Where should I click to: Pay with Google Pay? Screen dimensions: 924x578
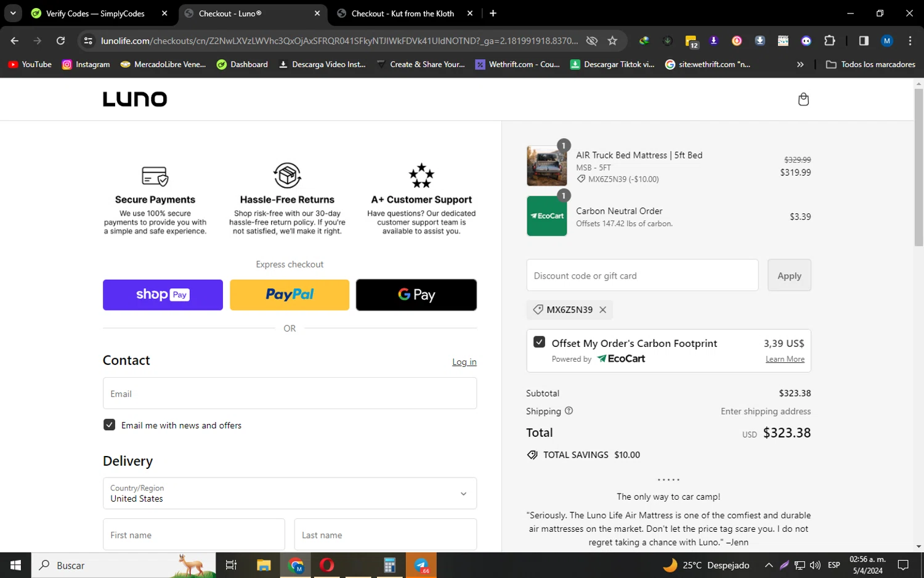416,295
